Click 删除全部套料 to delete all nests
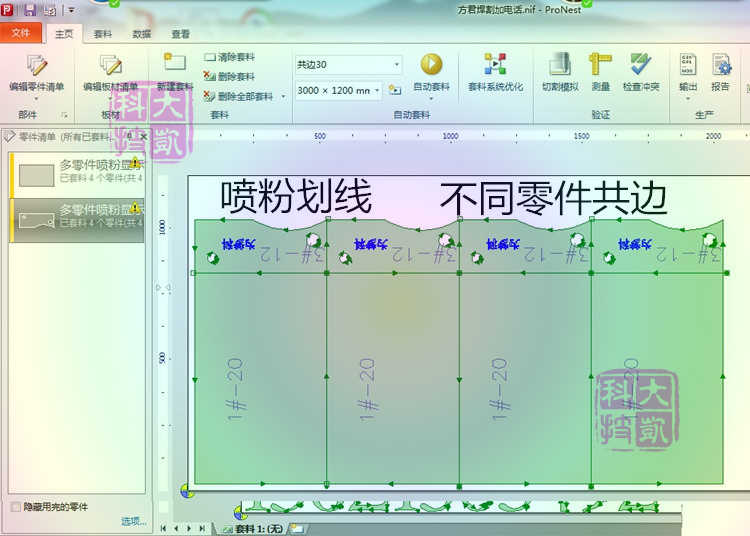 pos(238,96)
